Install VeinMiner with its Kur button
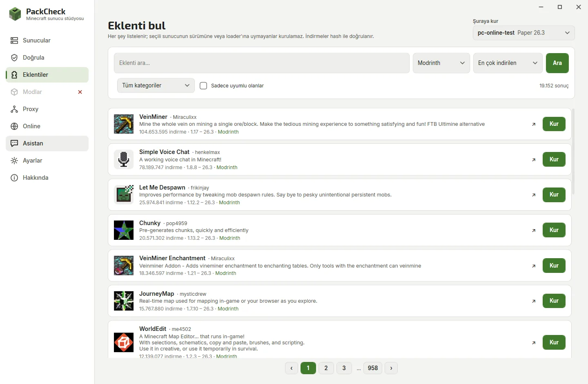Image resolution: width=588 pixels, height=384 pixels. coord(554,124)
